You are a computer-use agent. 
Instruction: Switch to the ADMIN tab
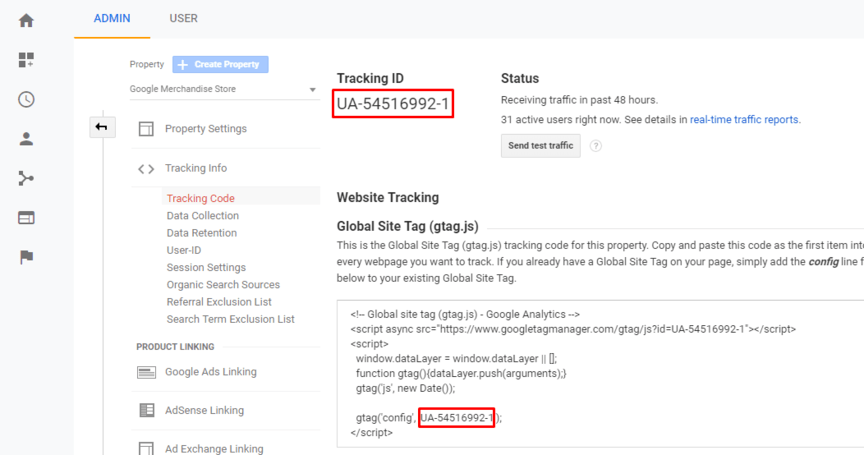(x=112, y=18)
